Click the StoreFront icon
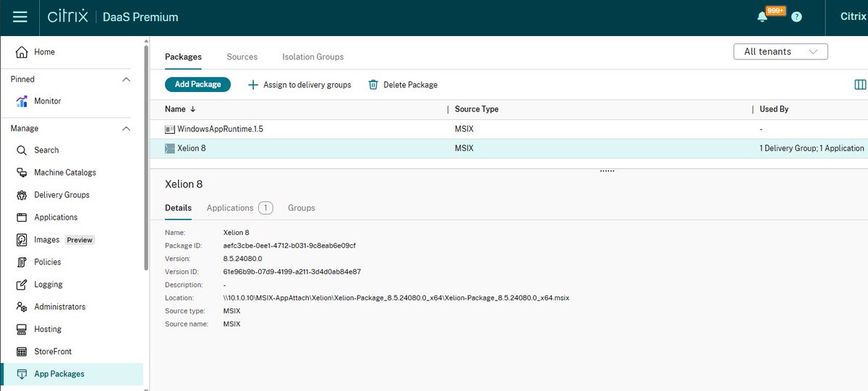The image size is (868, 391). point(21,352)
